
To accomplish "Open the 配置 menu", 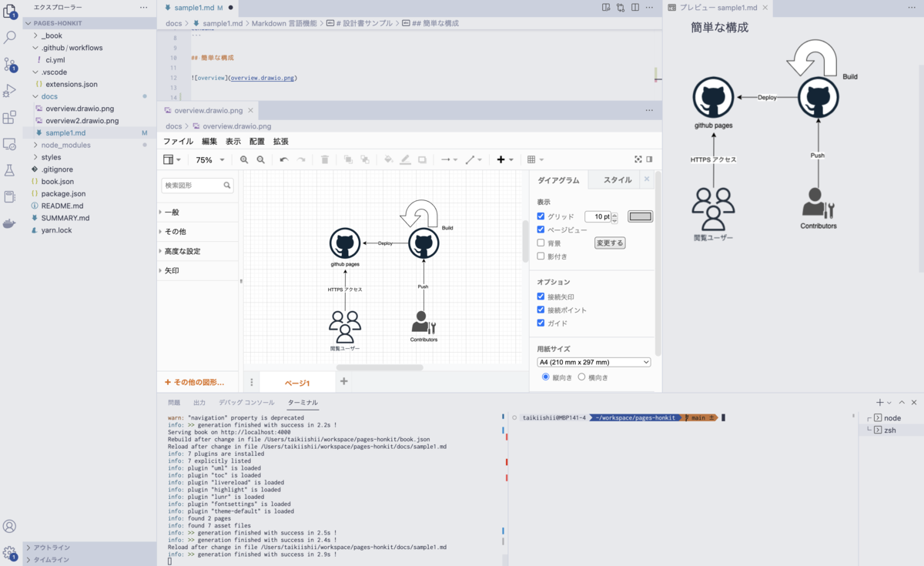I will [x=256, y=142].
